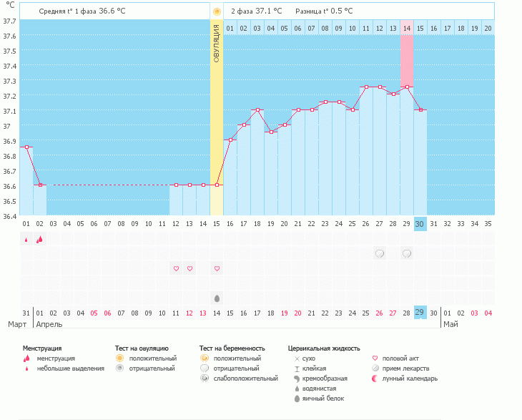
Task: Click the dry cervical fluid legend icon
Action: [296, 358]
